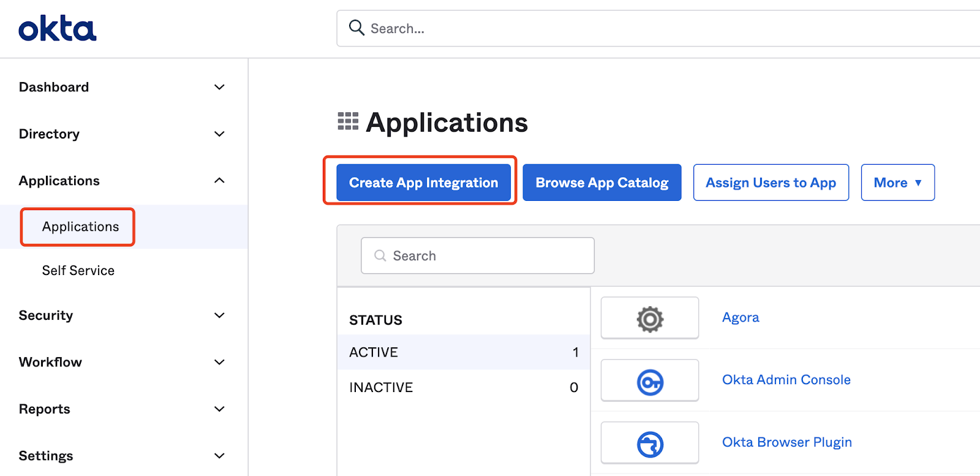
Task: Focus the top global Search field
Action: 658,28
